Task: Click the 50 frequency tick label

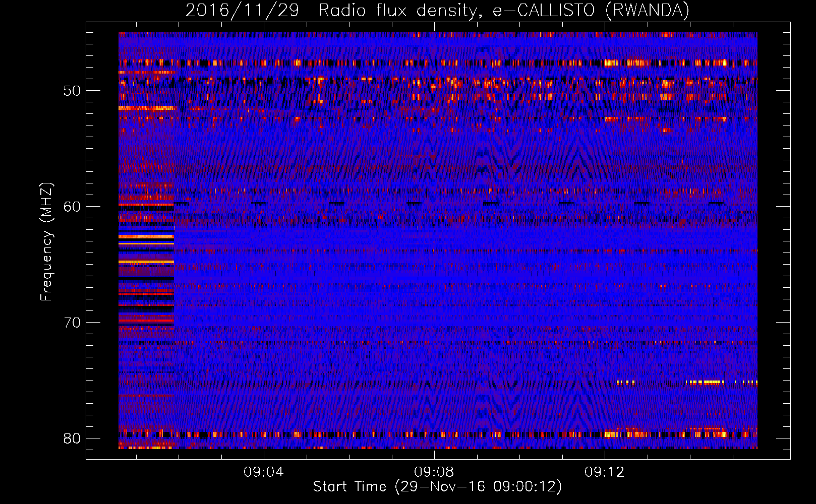Action: tap(72, 91)
